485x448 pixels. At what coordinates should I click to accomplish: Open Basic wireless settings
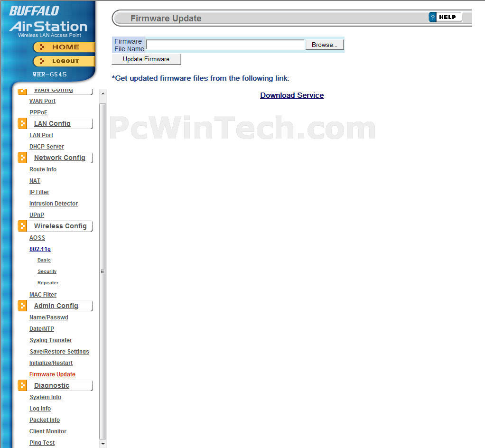click(x=44, y=260)
